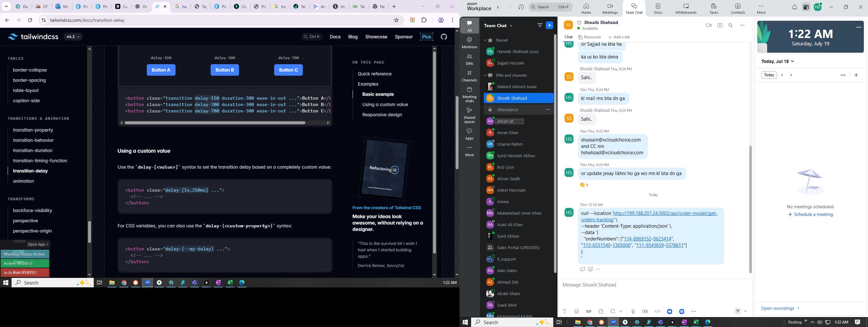
Task: Open the Meetings tab in Zoom
Action: coord(610,8)
